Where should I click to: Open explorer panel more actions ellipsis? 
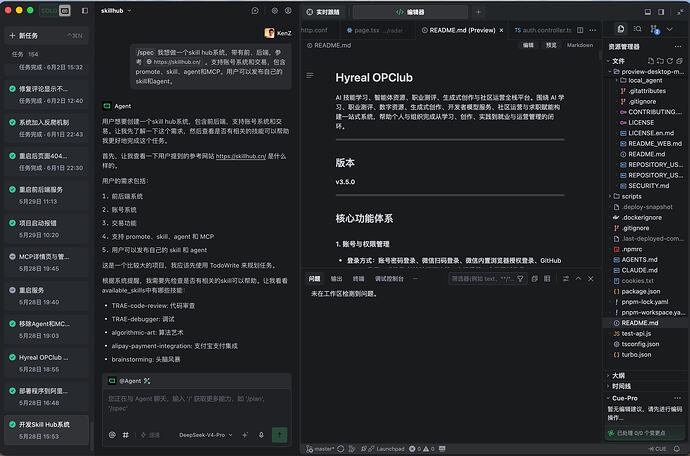coord(677,46)
